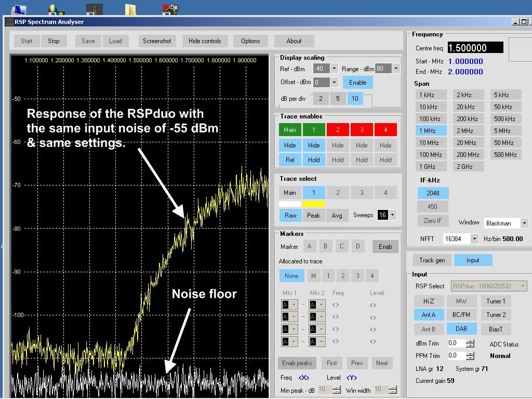This screenshot has height=399, width=532.
Task: Toggle Main trace enable
Action: click(290, 130)
